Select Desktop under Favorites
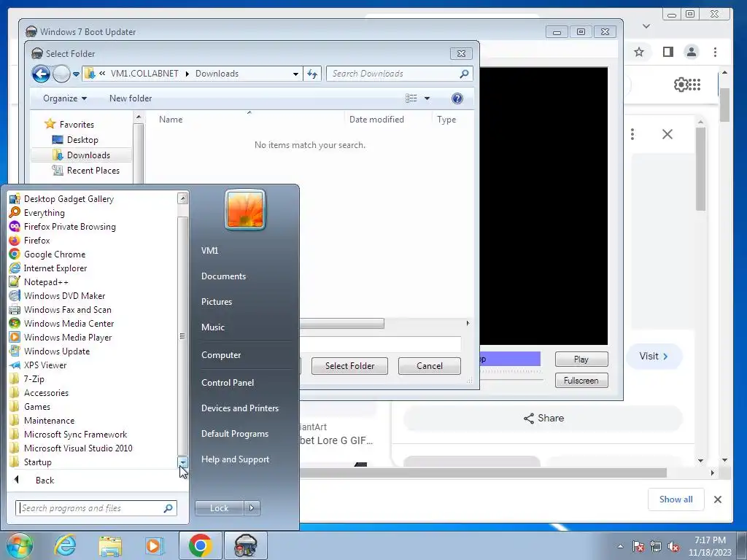The image size is (747, 560). click(x=82, y=140)
